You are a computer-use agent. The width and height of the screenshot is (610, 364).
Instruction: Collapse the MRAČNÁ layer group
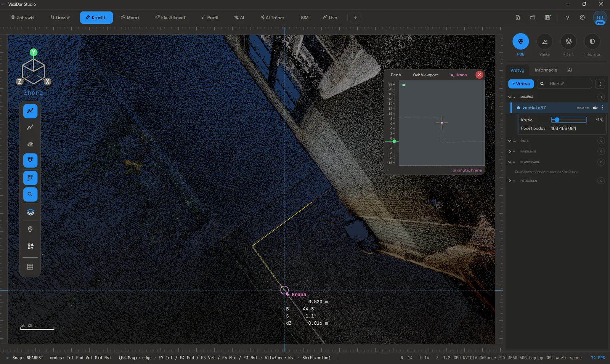(x=510, y=97)
